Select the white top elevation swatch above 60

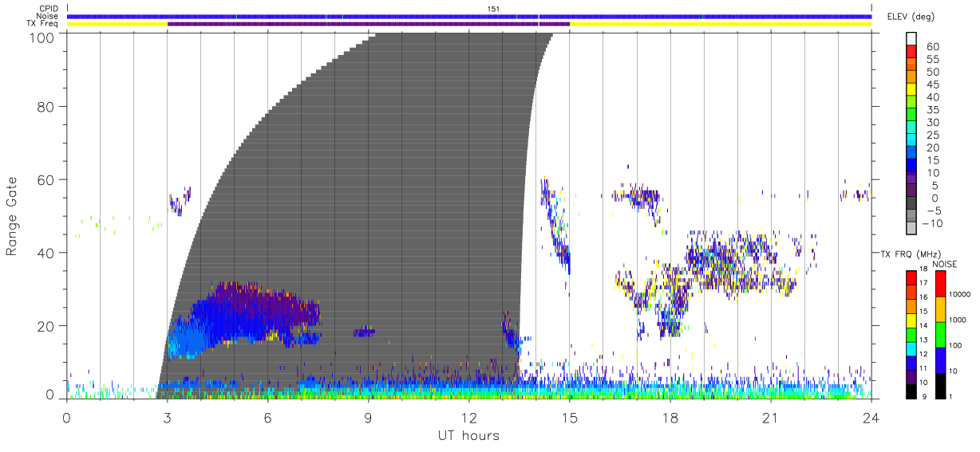coord(911,38)
